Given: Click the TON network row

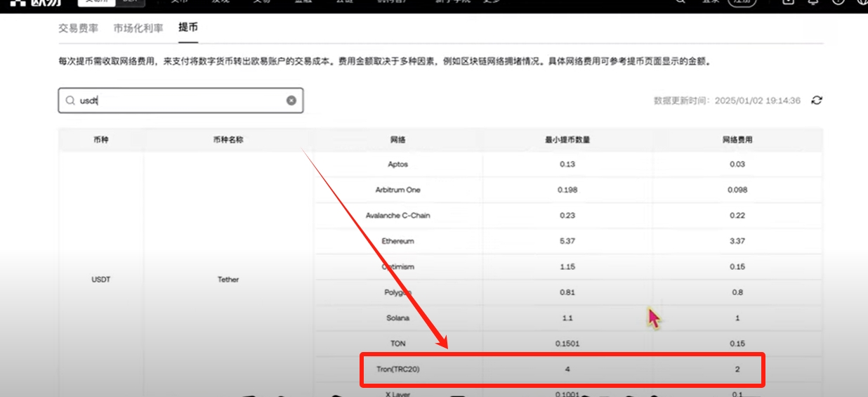Looking at the screenshot, I should coord(567,344).
